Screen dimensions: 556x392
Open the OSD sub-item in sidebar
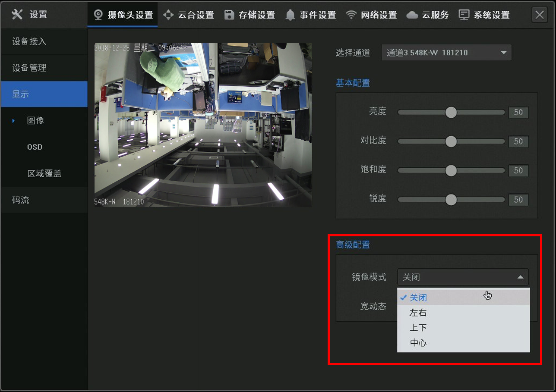coord(35,147)
